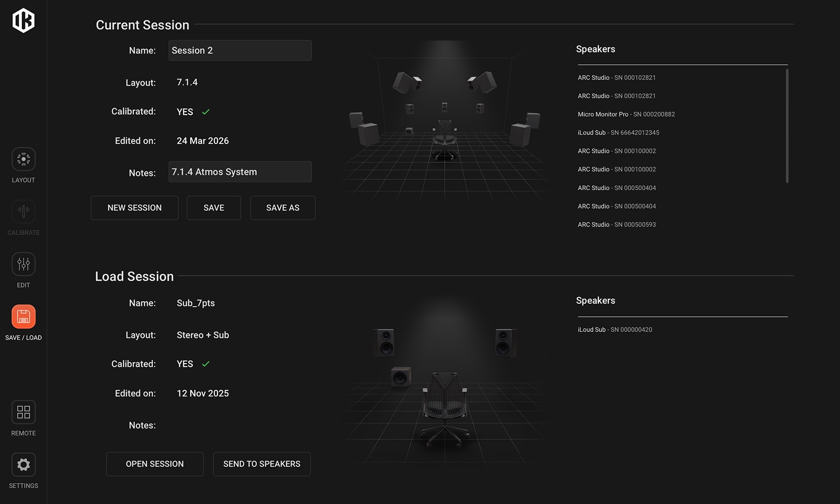
Task: Click the IK Multimedia logo icon
Action: 23,21
